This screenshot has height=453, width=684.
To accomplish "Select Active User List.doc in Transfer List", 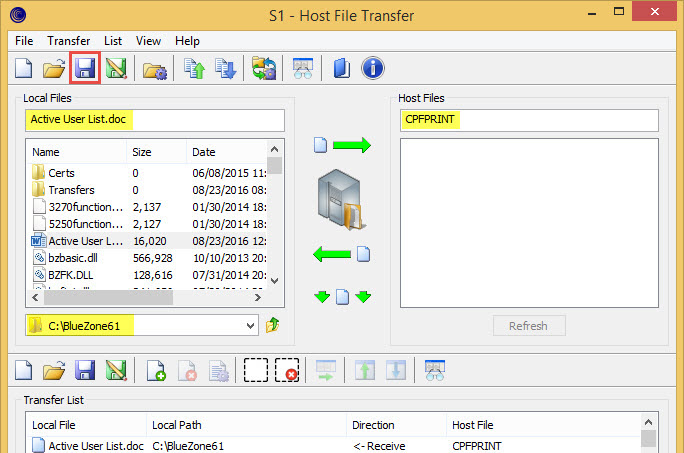I will [88, 446].
